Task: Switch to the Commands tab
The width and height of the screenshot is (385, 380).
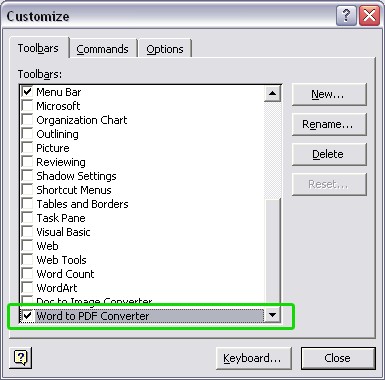Action: pyautogui.click(x=103, y=49)
